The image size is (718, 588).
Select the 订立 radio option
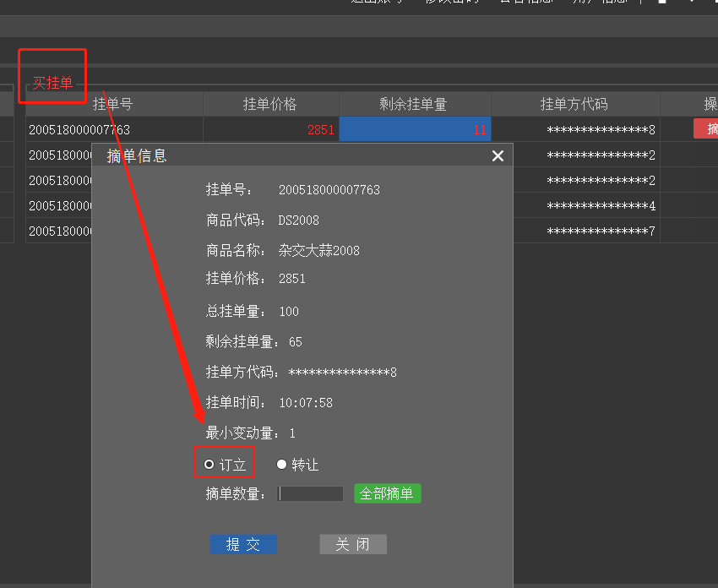pos(209,464)
